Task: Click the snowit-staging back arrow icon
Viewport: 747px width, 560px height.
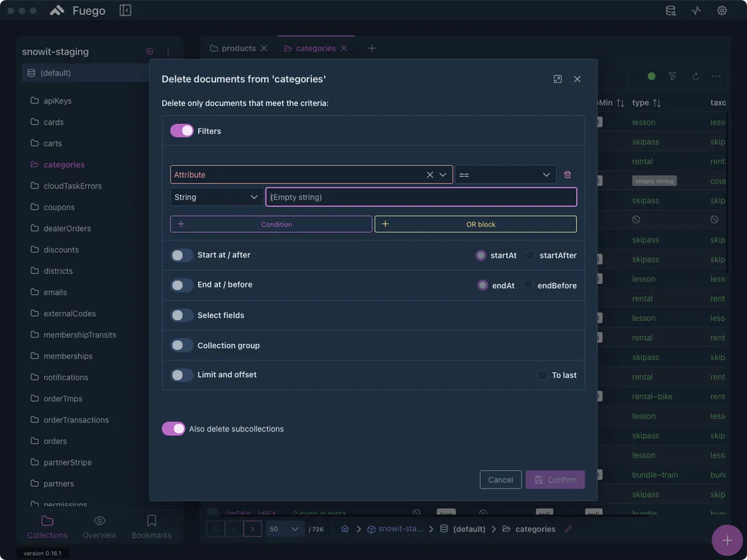Action: click(149, 51)
